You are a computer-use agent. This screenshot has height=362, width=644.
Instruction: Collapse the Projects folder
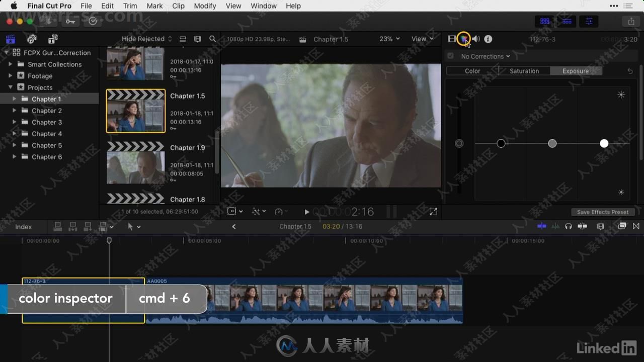11,87
